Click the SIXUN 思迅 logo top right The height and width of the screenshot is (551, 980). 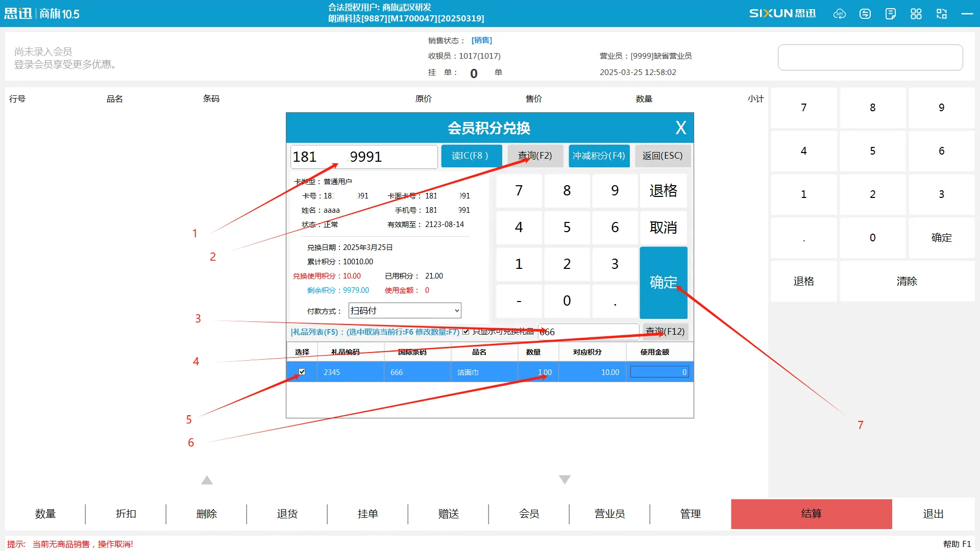782,14
